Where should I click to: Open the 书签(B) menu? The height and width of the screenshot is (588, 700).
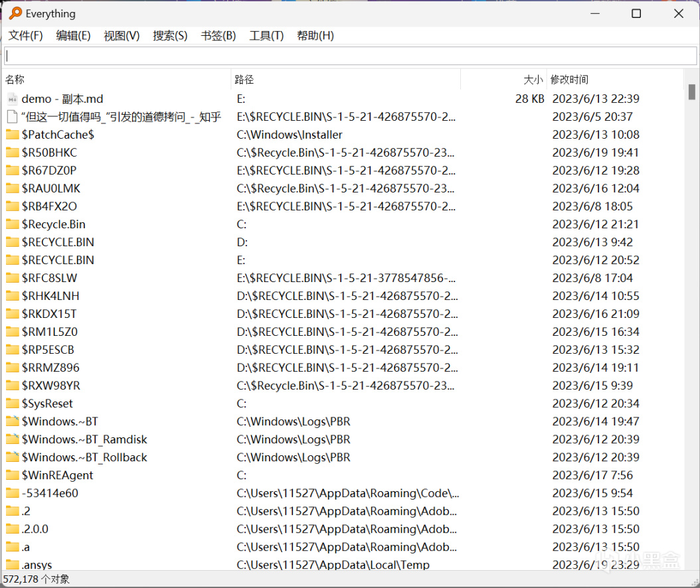[x=219, y=36]
